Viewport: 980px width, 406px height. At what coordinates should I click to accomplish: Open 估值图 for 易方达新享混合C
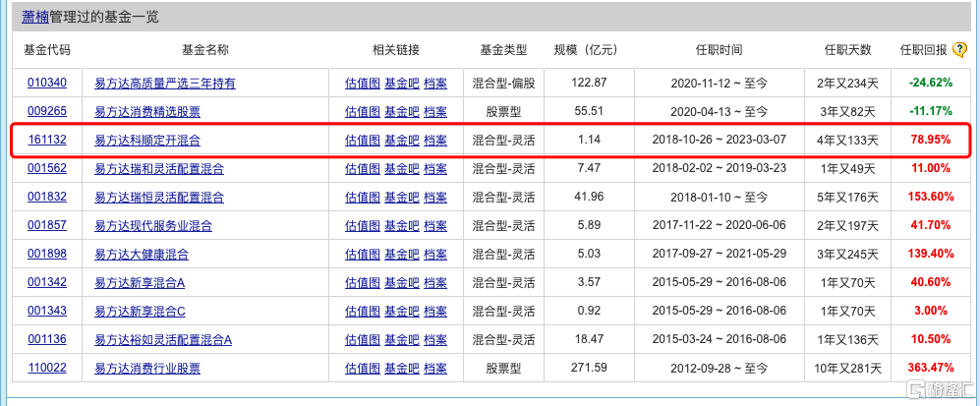(363, 311)
